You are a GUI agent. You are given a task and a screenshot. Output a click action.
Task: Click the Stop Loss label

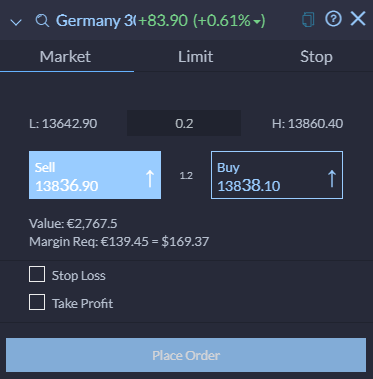tap(79, 276)
